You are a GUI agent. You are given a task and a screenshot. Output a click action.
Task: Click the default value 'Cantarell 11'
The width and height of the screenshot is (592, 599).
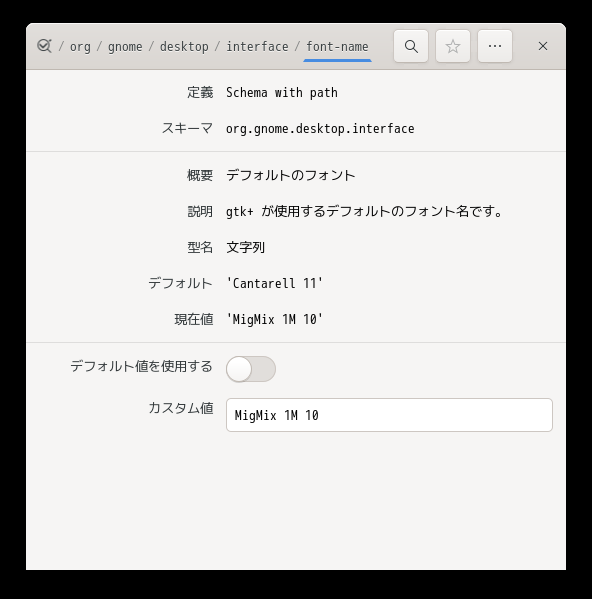coord(275,283)
